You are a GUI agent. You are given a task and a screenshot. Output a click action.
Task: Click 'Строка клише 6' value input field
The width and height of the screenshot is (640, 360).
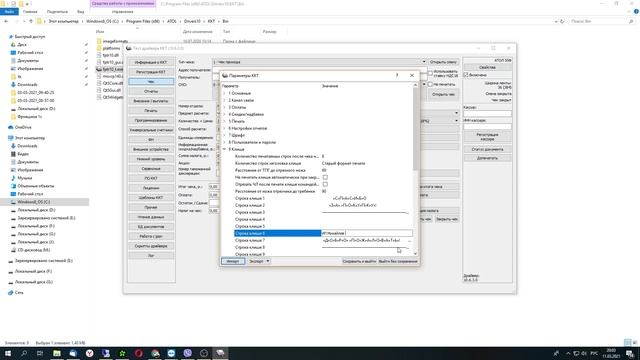(367, 233)
